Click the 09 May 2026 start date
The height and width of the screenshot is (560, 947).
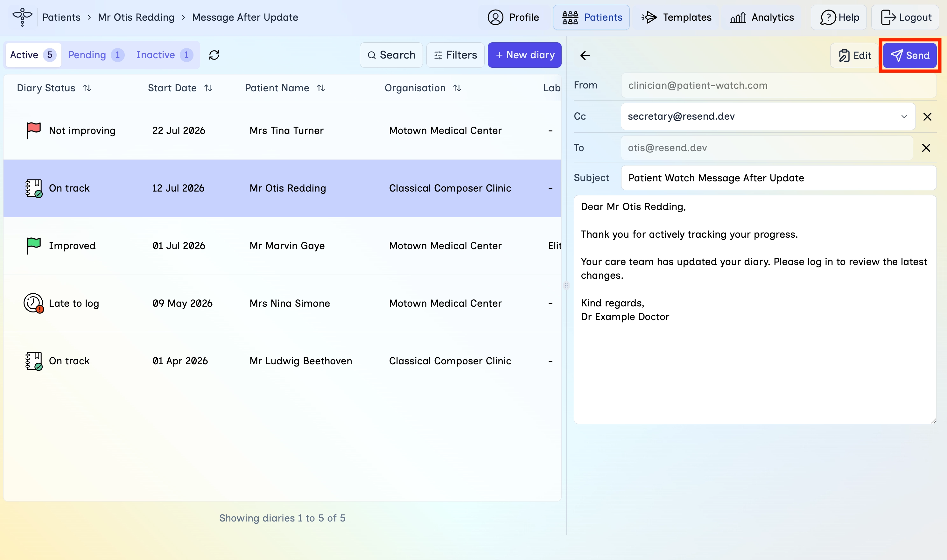click(183, 304)
